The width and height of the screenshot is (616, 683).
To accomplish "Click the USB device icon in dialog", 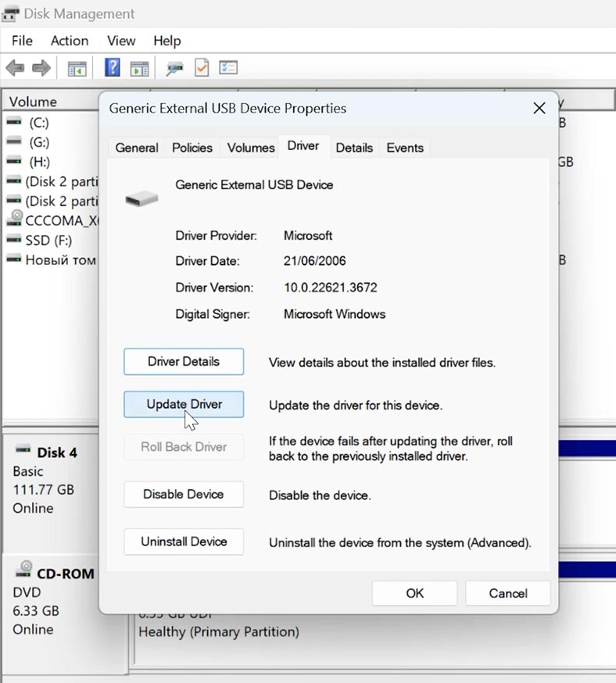I will point(141,198).
